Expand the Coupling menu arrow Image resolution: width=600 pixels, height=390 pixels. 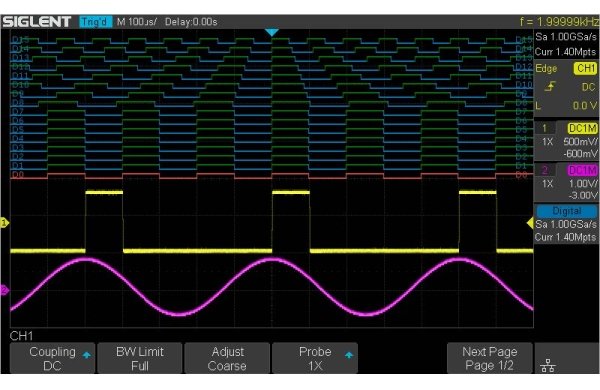pyautogui.click(x=87, y=355)
